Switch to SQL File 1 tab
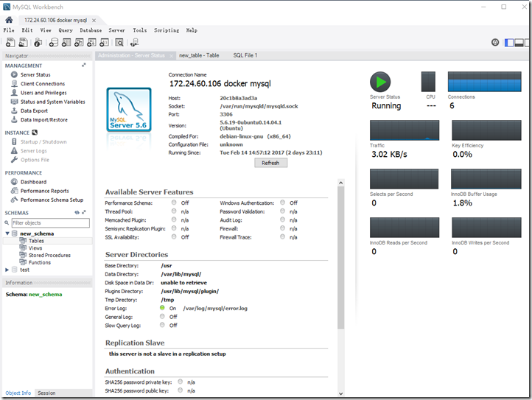Screen dimensions: 532x400 tap(245, 55)
